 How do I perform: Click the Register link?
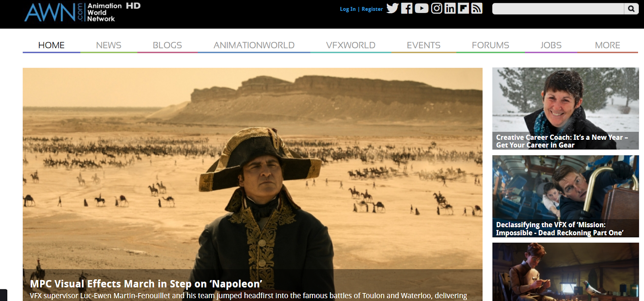372,9
